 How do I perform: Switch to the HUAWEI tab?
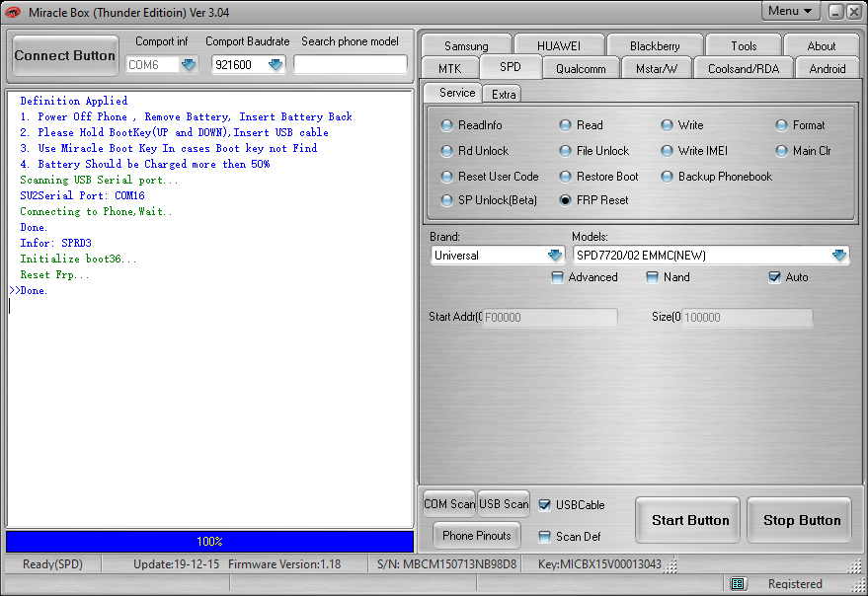pyautogui.click(x=559, y=45)
